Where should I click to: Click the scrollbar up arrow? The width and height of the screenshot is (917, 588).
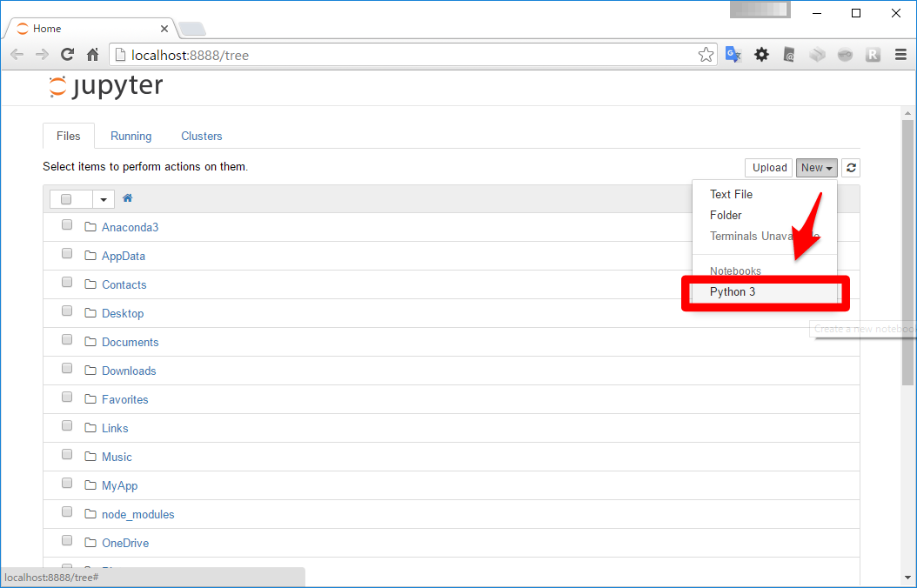pyautogui.click(x=907, y=113)
